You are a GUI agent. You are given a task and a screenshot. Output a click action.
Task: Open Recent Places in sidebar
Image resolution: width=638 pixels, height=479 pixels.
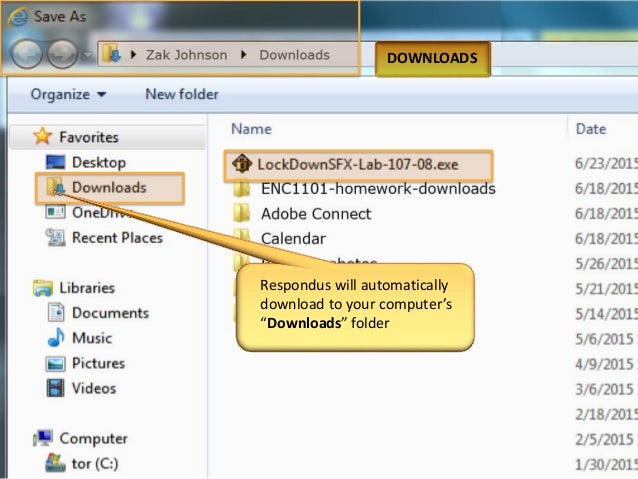click(x=117, y=238)
